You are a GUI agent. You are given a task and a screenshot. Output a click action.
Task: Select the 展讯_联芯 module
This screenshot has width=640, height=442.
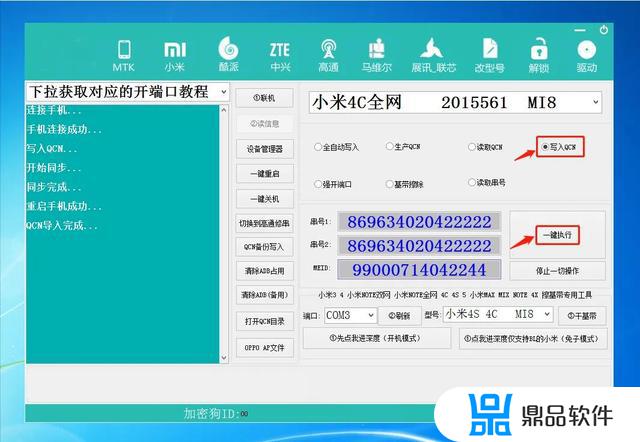click(433, 56)
